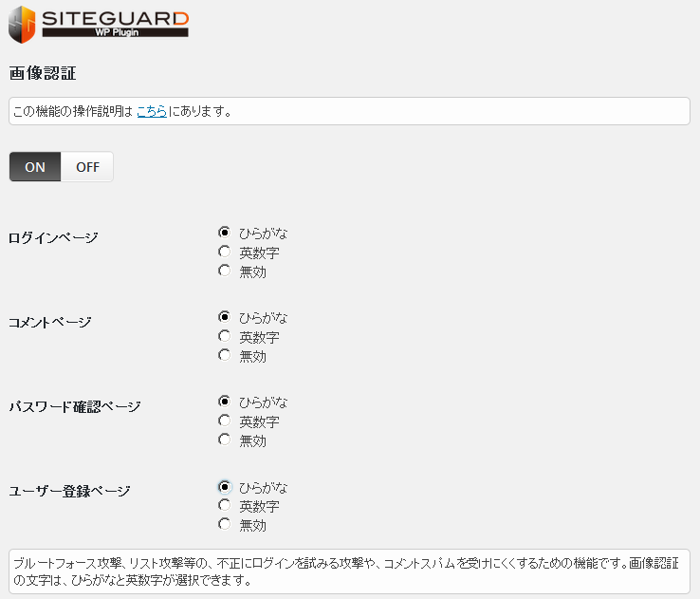This screenshot has width=700, height=599.
Task: Select 無効 for ログインページ
Action: [224, 271]
